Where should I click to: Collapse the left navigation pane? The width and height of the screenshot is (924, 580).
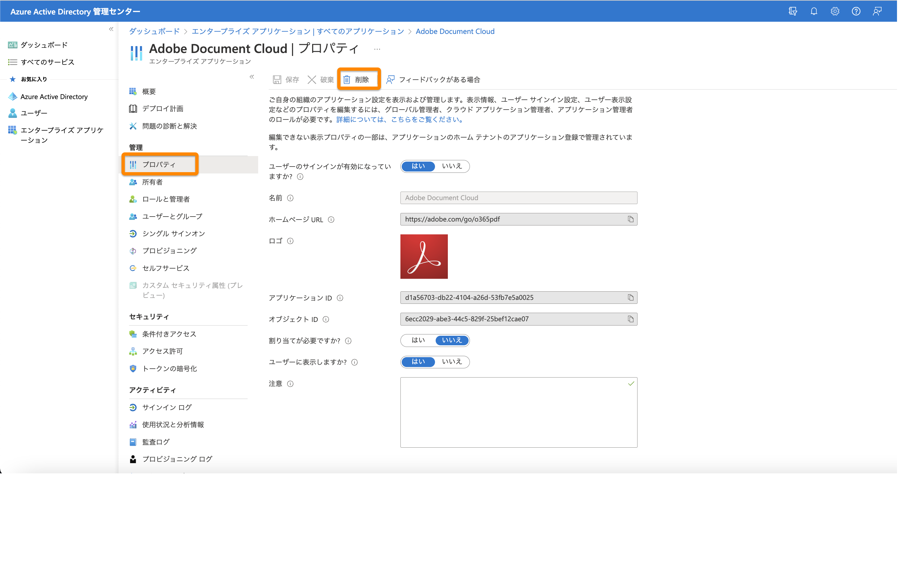pyautogui.click(x=111, y=29)
